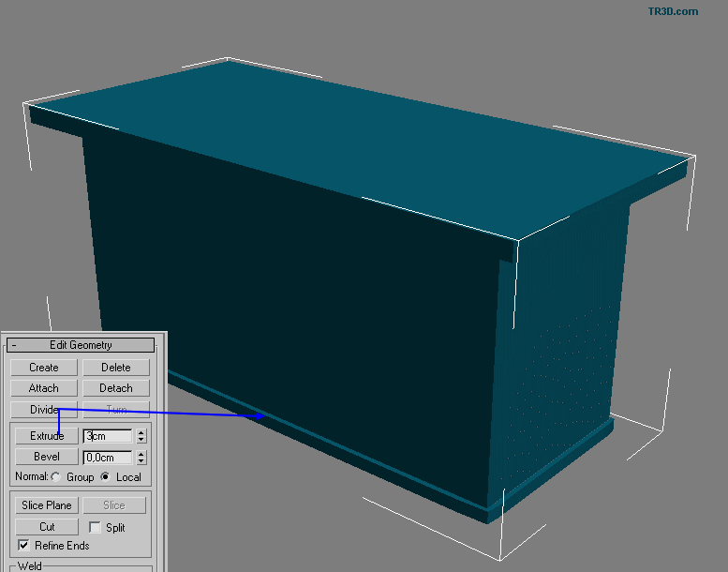Click the Attach button
Screen dimensions: 728x572
(43, 388)
